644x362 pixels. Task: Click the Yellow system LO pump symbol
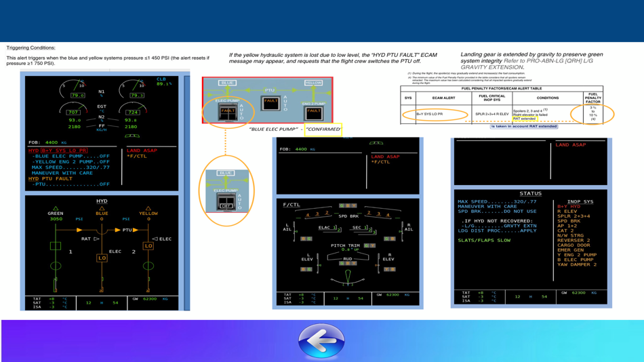[x=148, y=245]
